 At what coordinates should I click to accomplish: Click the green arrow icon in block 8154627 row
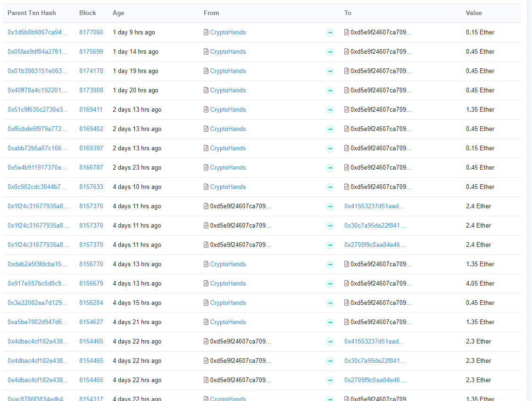[330, 322]
